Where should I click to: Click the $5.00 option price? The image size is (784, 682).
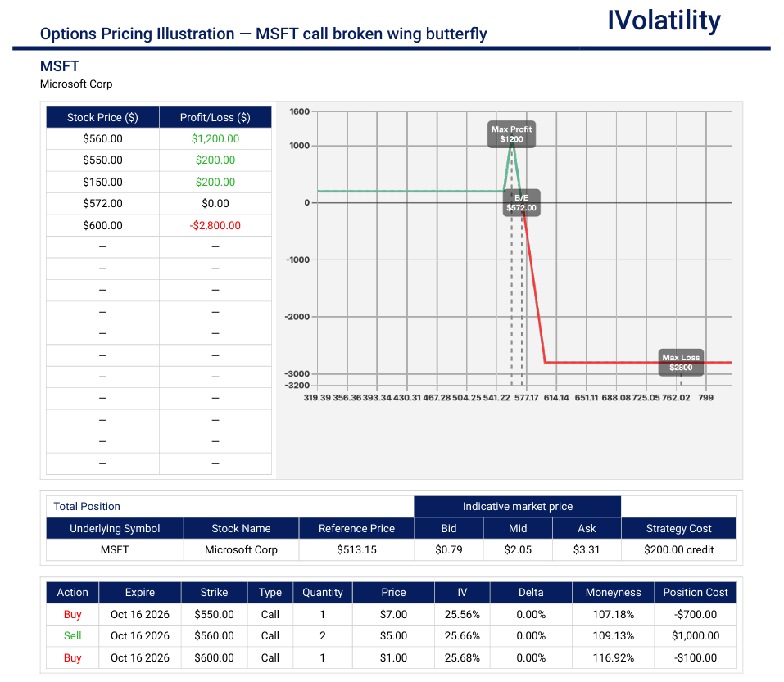pos(393,635)
